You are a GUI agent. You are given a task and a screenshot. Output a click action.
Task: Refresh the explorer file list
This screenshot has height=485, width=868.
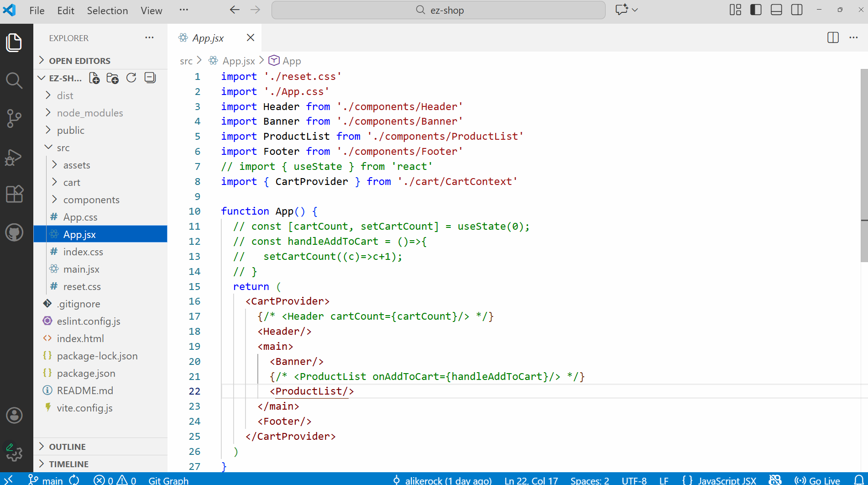131,78
